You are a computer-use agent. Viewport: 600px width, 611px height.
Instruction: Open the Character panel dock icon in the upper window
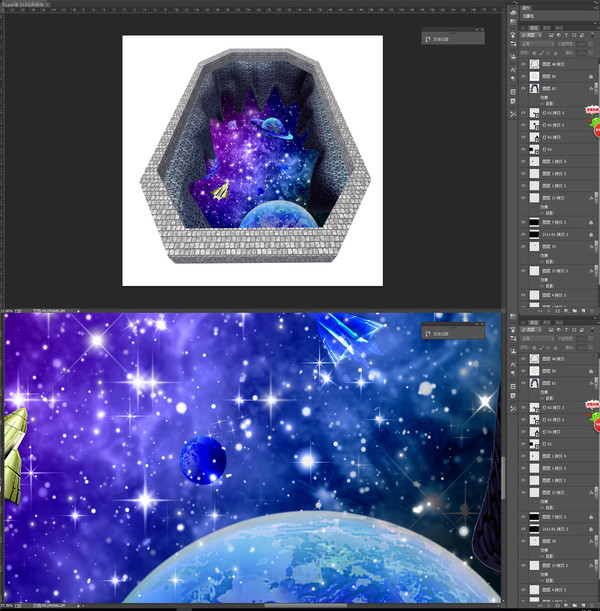513,70
